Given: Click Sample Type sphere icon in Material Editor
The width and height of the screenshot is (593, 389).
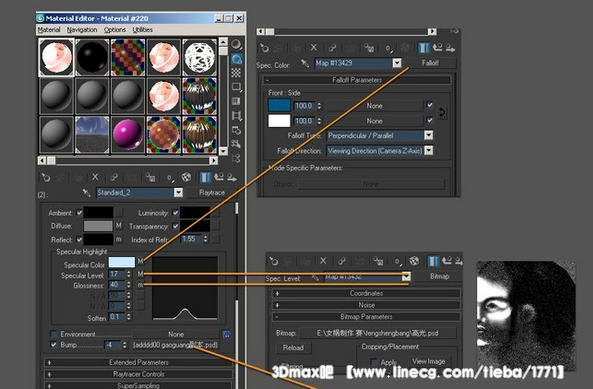Looking at the screenshot, I should point(236,45).
